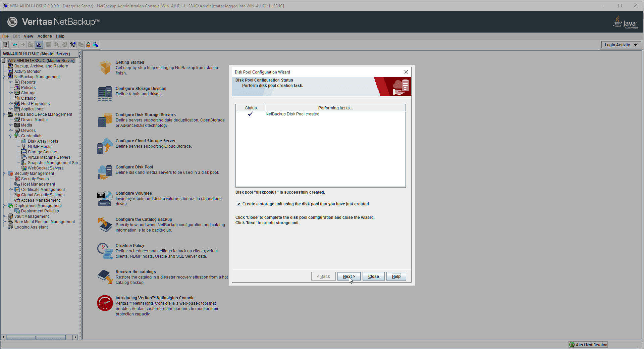Toggle the tree pane show/hide toolbar icon
The width and height of the screenshot is (644, 349).
tap(39, 45)
